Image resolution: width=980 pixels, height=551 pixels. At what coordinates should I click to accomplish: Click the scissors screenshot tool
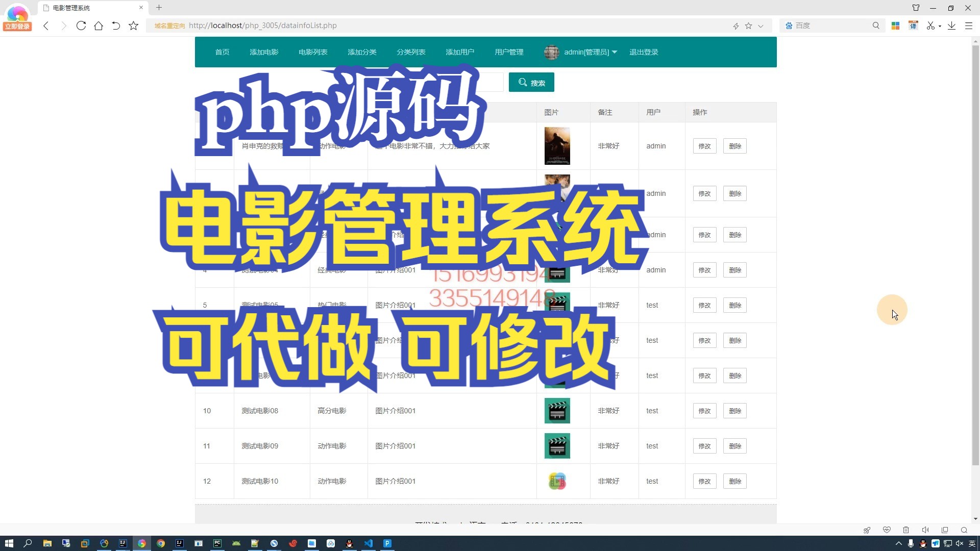[930, 26]
